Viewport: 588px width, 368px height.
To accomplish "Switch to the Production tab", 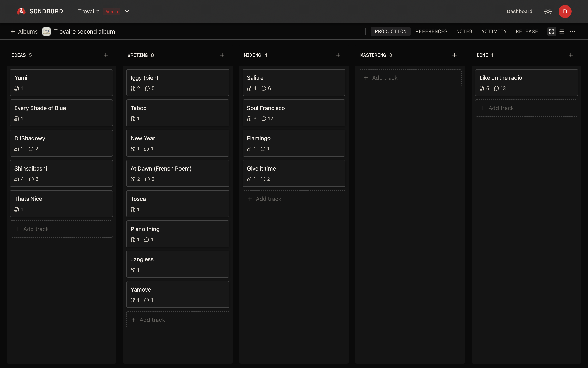I will pyautogui.click(x=390, y=31).
